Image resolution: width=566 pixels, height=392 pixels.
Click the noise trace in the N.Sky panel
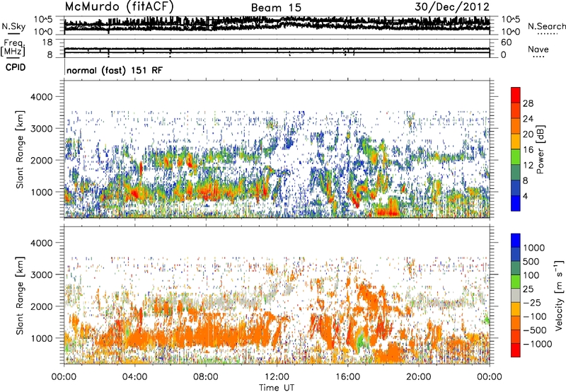277,23
